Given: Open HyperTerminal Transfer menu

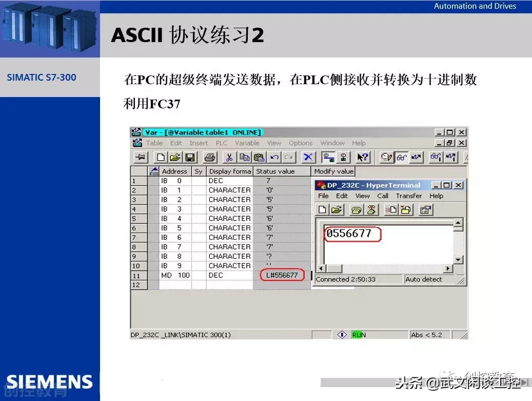Looking at the screenshot, I should 409,196.
